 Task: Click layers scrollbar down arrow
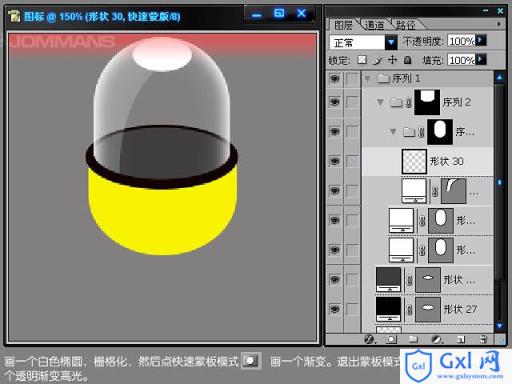pyautogui.click(x=499, y=326)
